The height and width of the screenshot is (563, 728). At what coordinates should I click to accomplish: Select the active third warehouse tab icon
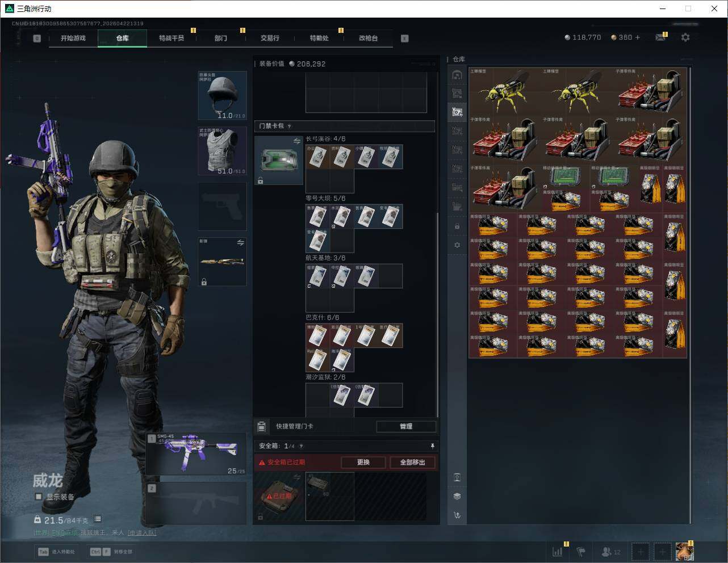pyautogui.click(x=457, y=112)
